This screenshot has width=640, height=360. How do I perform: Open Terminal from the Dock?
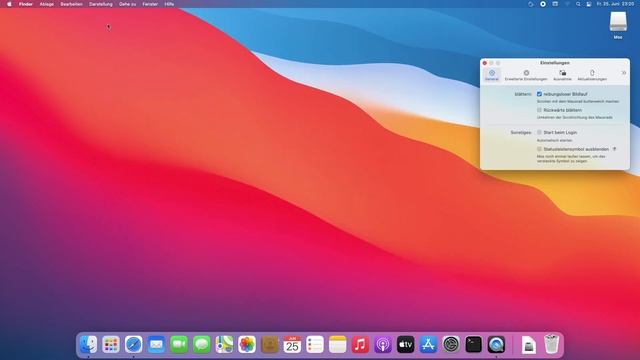[x=473, y=344]
